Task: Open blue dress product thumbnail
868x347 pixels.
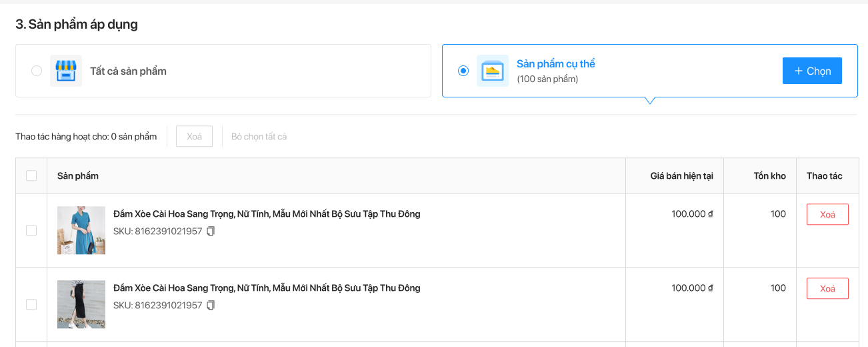Action: click(x=81, y=230)
